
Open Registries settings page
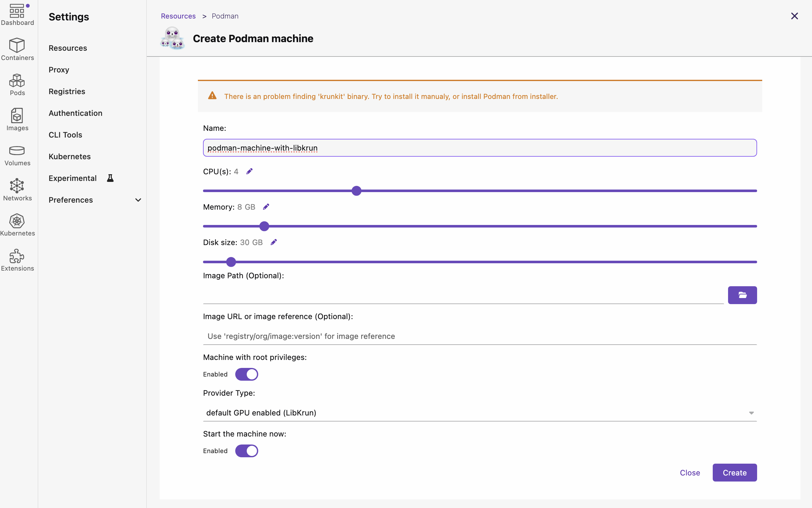pyautogui.click(x=67, y=91)
